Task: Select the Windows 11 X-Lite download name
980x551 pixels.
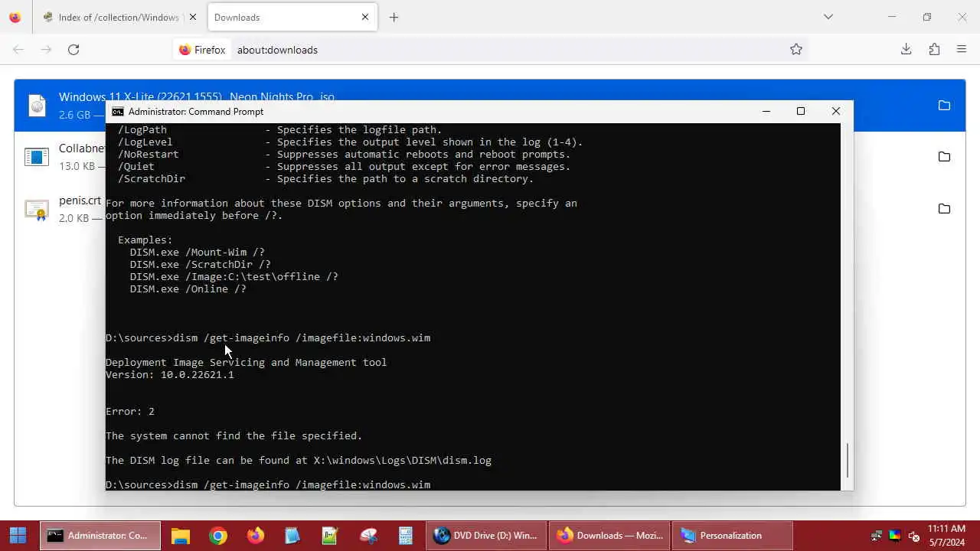Action: tap(197, 96)
